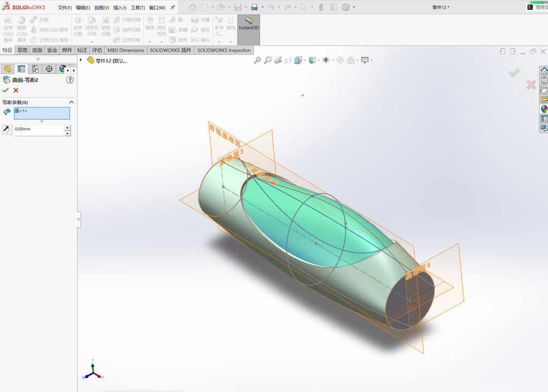Switch to the 钣金 tab

pyautogui.click(x=52, y=50)
